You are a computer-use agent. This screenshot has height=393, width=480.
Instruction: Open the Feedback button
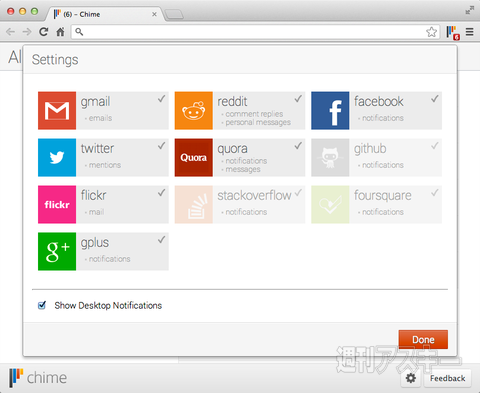(x=447, y=378)
